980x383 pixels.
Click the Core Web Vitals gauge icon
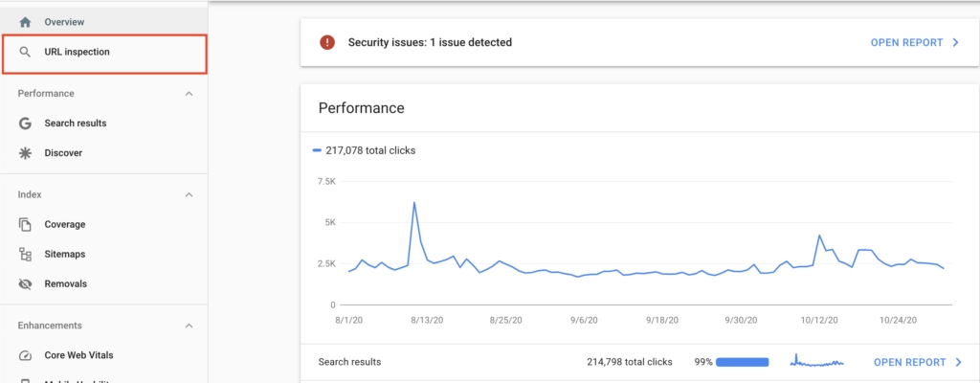[x=26, y=355]
